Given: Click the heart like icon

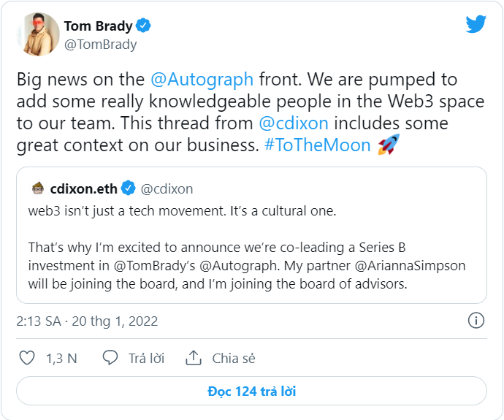Looking at the screenshot, I should click(27, 358).
